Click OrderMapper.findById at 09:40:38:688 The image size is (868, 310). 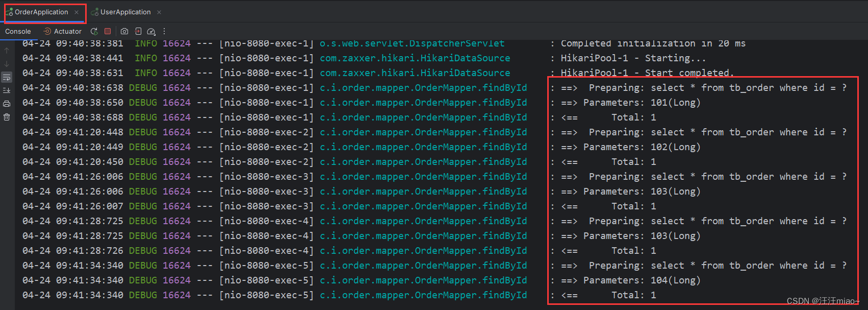pyautogui.click(x=423, y=117)
